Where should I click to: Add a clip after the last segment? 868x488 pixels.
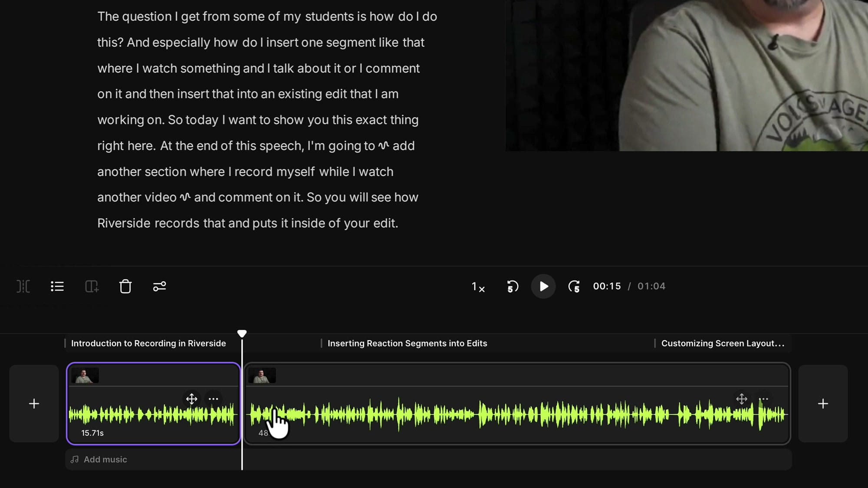[x=823, y=403]
